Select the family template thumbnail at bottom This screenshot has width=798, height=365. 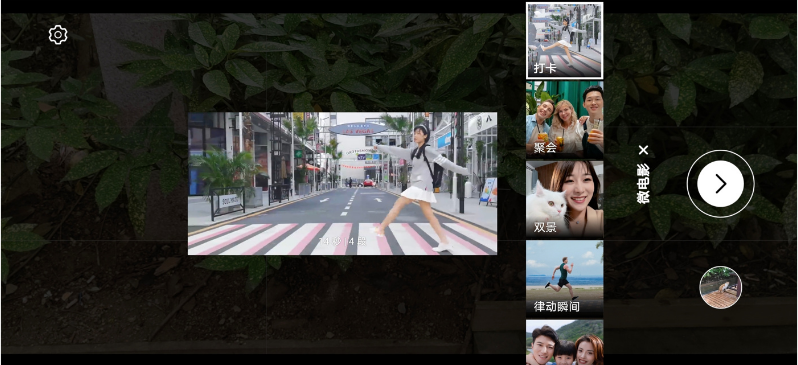564,343
